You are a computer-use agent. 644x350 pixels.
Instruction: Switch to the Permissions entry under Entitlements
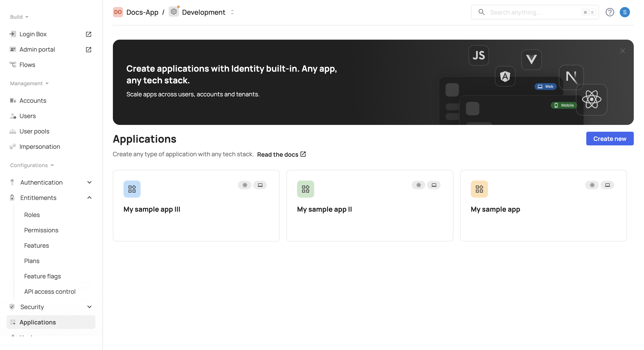[x=41, y=230]
